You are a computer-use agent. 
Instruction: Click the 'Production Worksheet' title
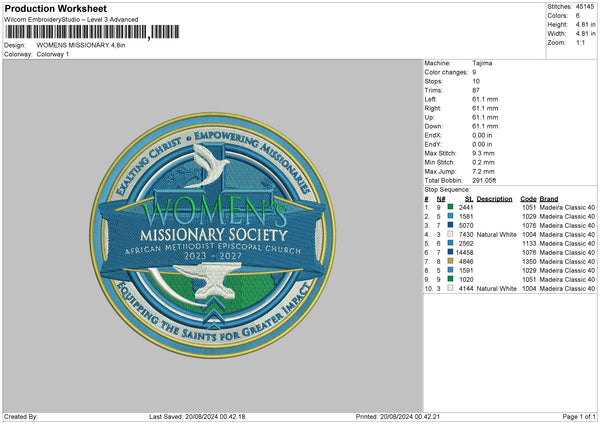(56, 8)
